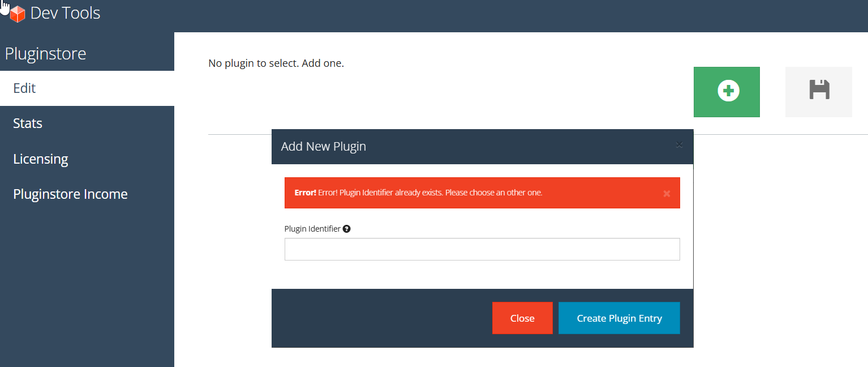Click the Plugin Identifier help question mark

(x=347, y=229)
